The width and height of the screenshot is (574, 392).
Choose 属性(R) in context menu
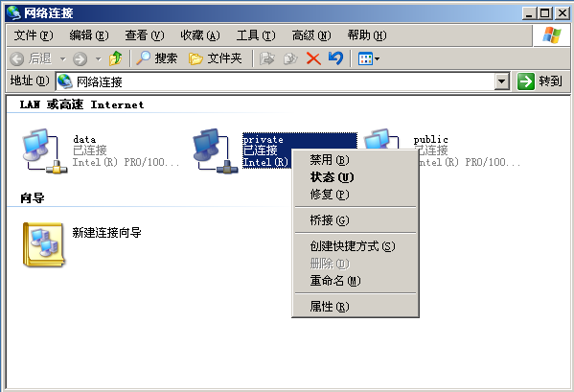356,307
